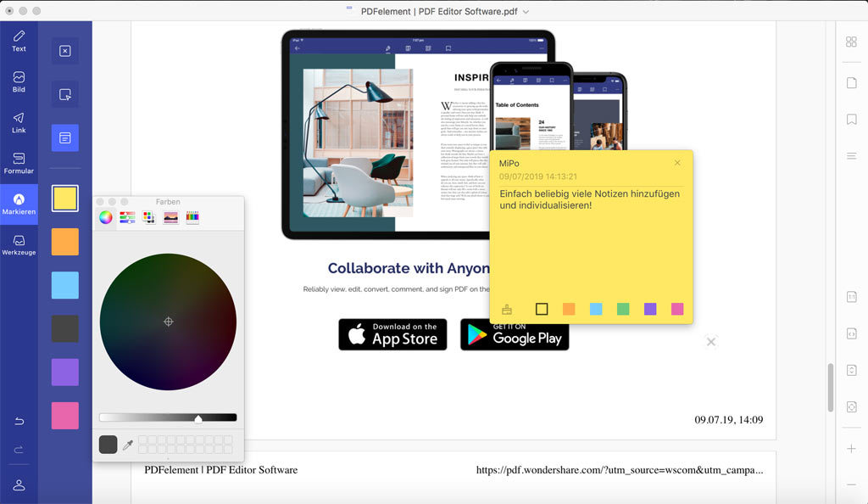Open image palettes tab in Farben
The height and width of the screenshot is (504, 868).
click(171, 217)
